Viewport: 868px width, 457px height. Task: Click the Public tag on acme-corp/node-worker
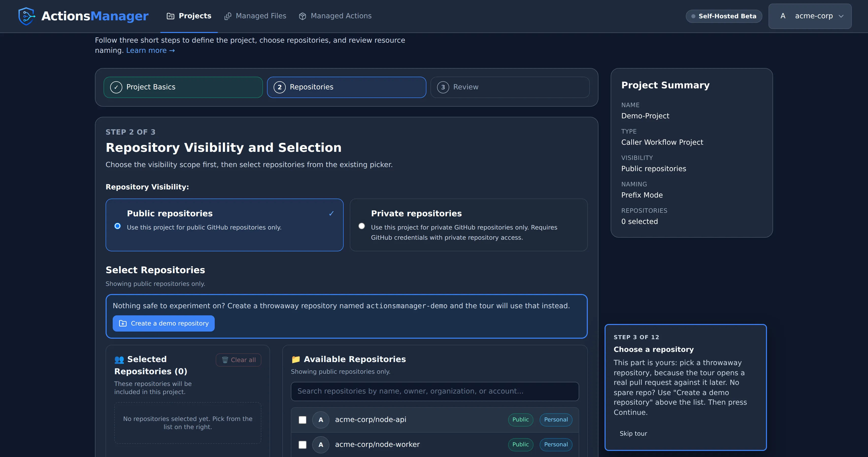520,445
